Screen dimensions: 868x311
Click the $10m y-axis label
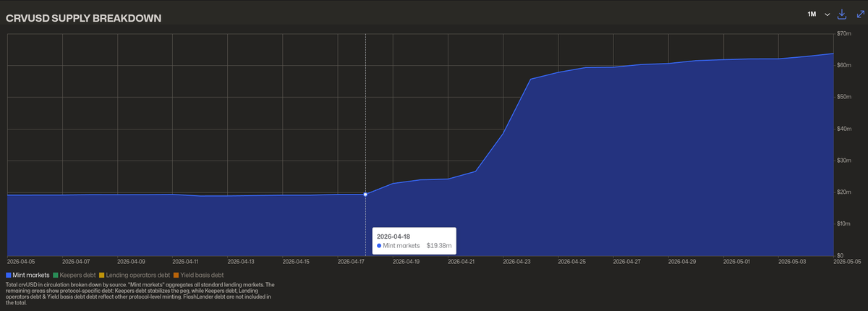843,223
